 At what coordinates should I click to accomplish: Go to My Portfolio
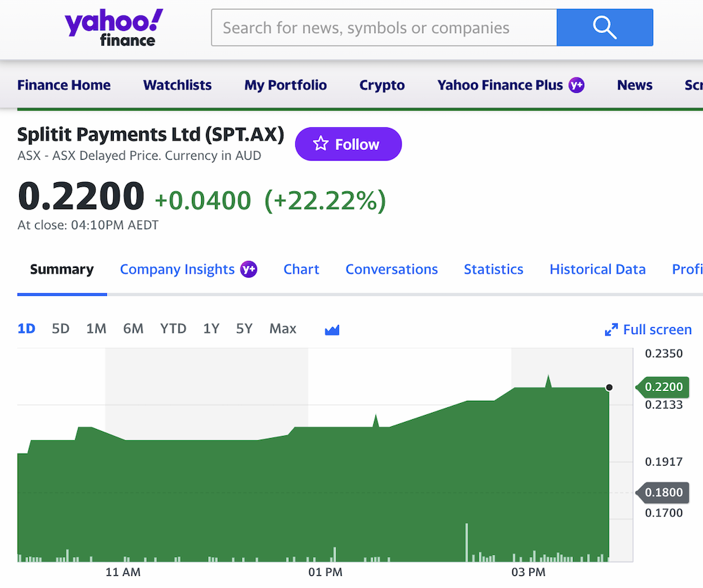tap(285, 85)
